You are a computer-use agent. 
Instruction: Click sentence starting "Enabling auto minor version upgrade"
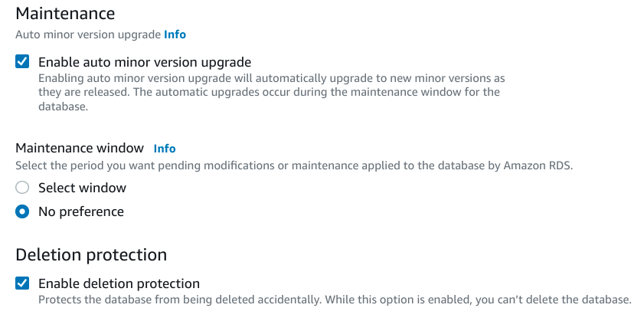point(271,79)
